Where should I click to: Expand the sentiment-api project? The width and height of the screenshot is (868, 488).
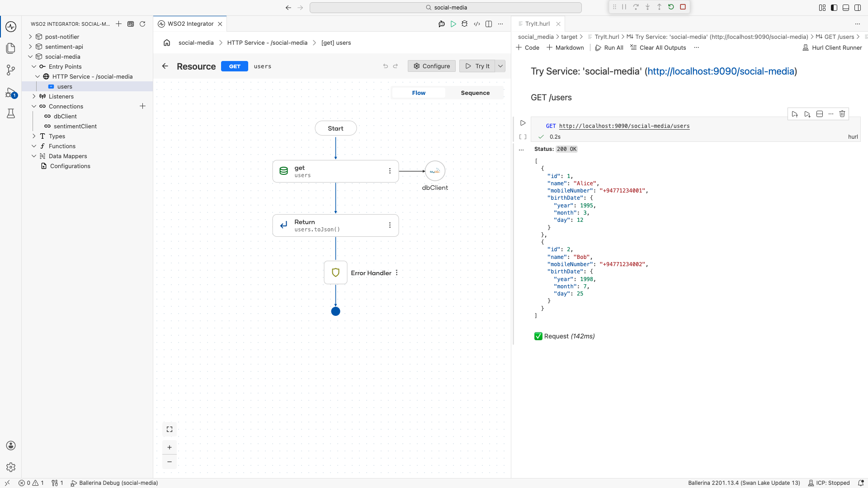pos(30,47)
